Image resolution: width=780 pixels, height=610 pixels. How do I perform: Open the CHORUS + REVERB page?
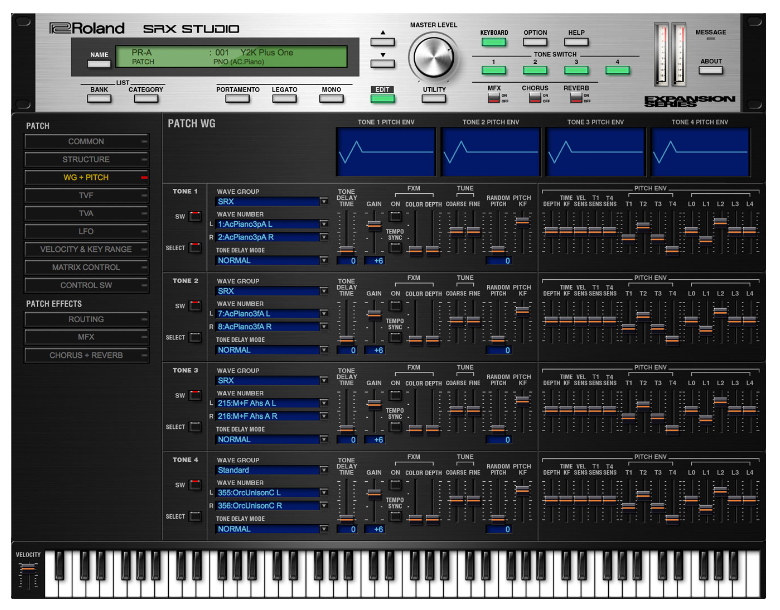[x=87, y=355]
